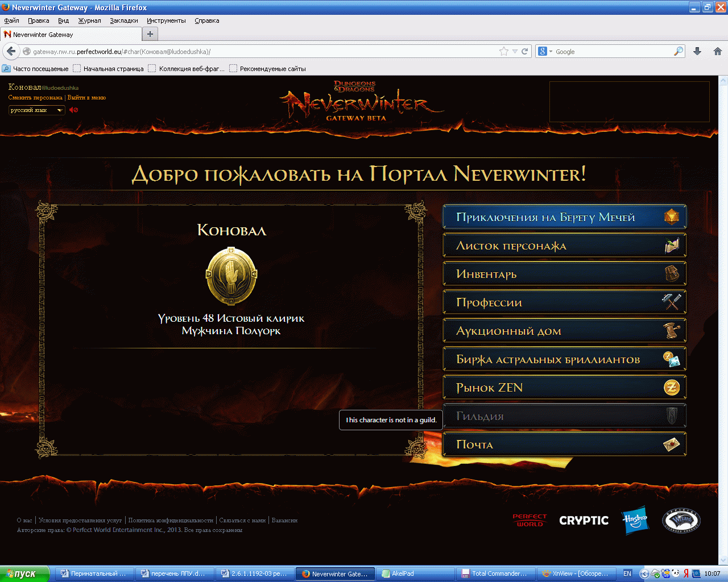Viewport: 728px width, 582px height.
Task: Click the Devoted Cleric class emblem
Action: 231,277
